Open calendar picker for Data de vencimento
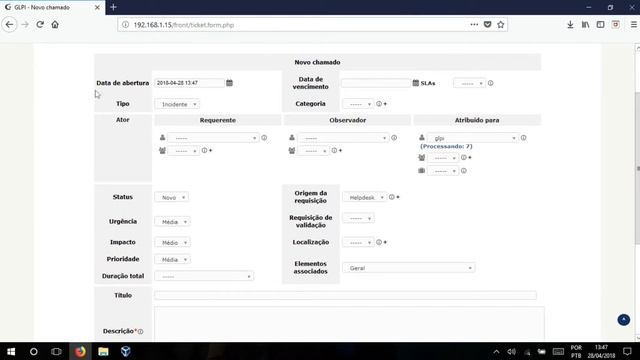 click(x=416, y=83)
